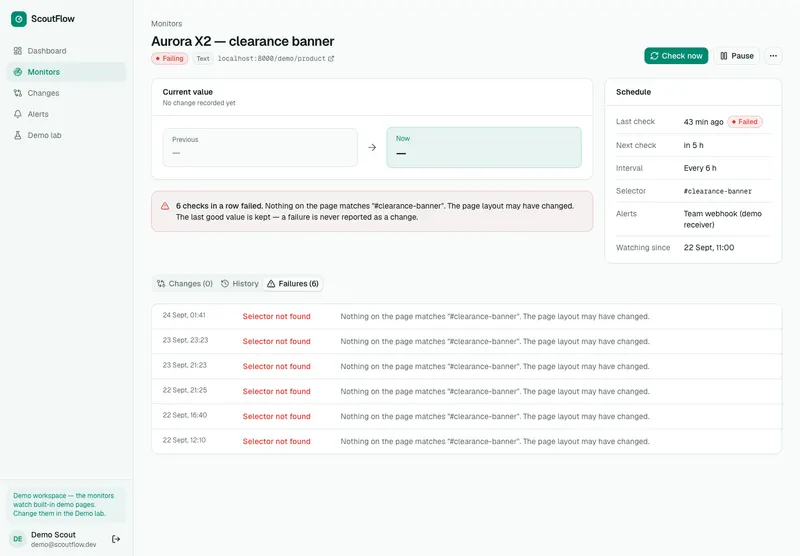
Task: Select the 24 Sept, 01:41 failure row
Action: point(466,316)
